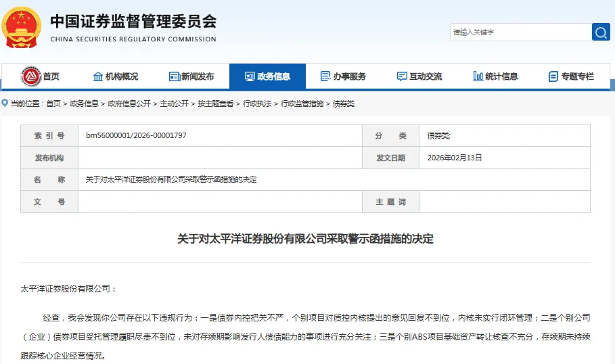Click the 索引号 table label
The width and height of the screenshot is (615, 364).
(49, 136)
